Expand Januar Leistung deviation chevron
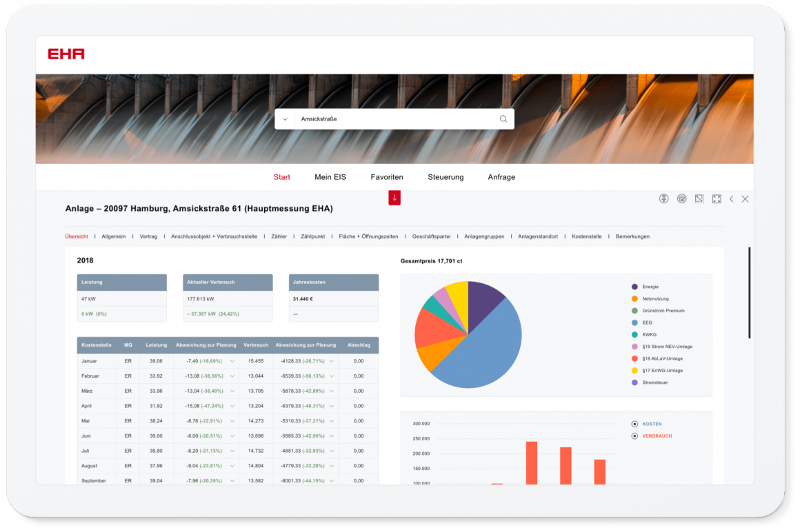Viewport: 800px width, 532px height. click(232, 361)
